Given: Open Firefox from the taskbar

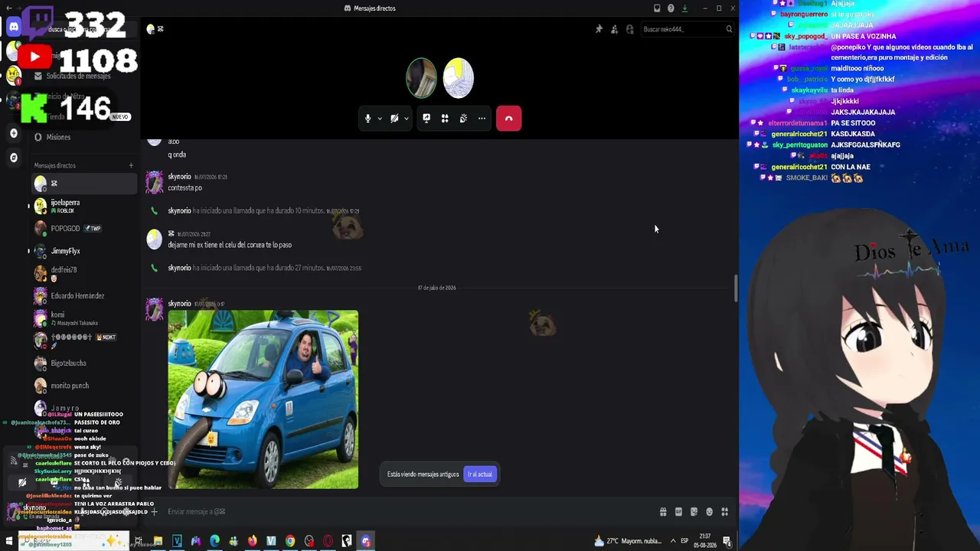Looking at the screenshot, I should [x=252, y=542].
